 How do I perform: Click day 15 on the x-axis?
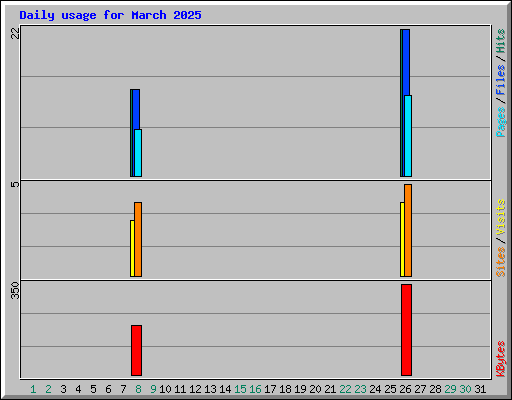pyautogui.click(x=240, y=389)
